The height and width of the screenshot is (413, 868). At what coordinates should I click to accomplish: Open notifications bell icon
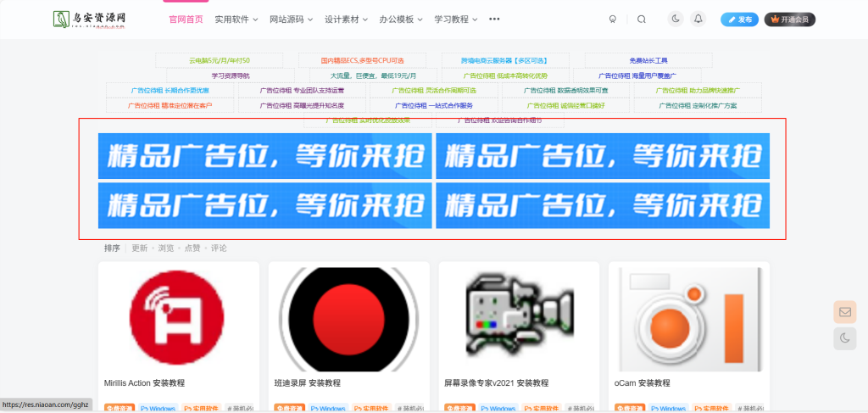pos(698,19)
